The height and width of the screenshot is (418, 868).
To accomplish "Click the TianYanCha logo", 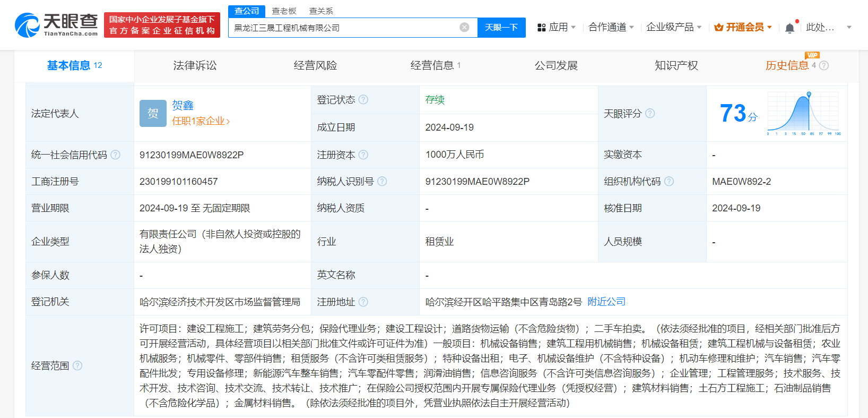I will pos(56,25).
